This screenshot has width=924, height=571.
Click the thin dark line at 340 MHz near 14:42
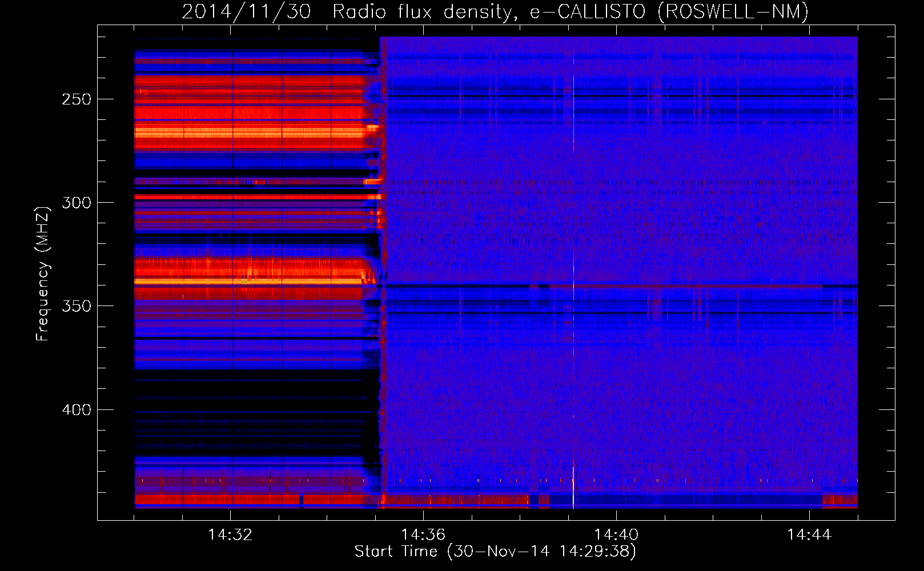coord(714,285)
